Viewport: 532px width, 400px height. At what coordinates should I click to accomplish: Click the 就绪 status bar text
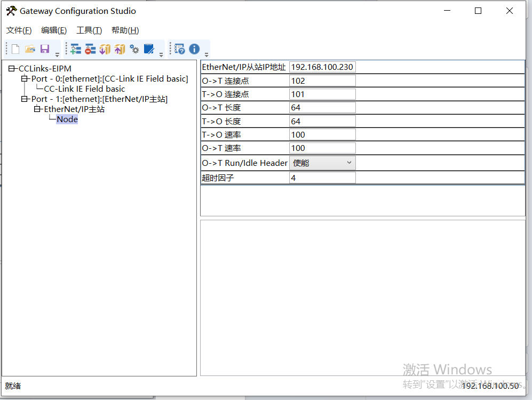point(13,386)
